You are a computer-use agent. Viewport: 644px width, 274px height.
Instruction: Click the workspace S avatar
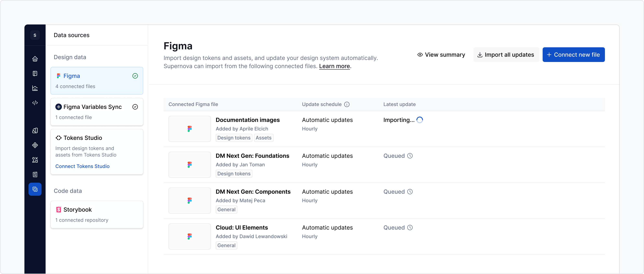pyautogui.click(x=35, y=35)
